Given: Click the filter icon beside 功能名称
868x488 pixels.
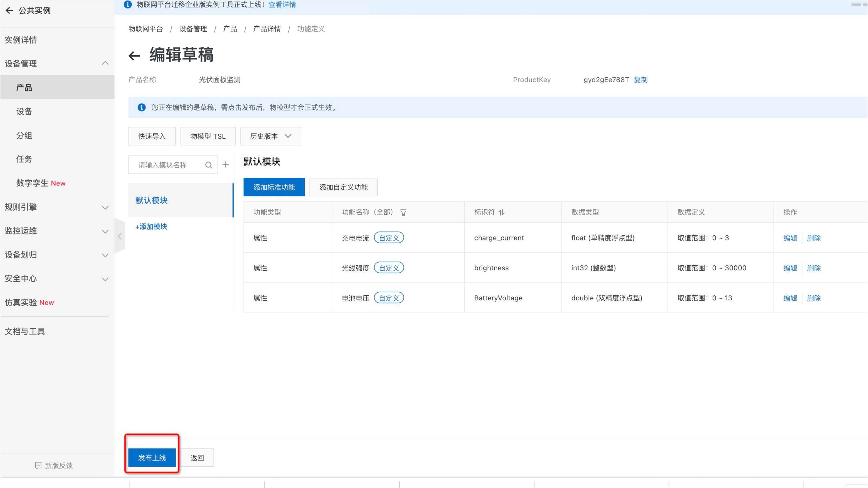Looking at the screenshot, I should (x=403, y=212).
